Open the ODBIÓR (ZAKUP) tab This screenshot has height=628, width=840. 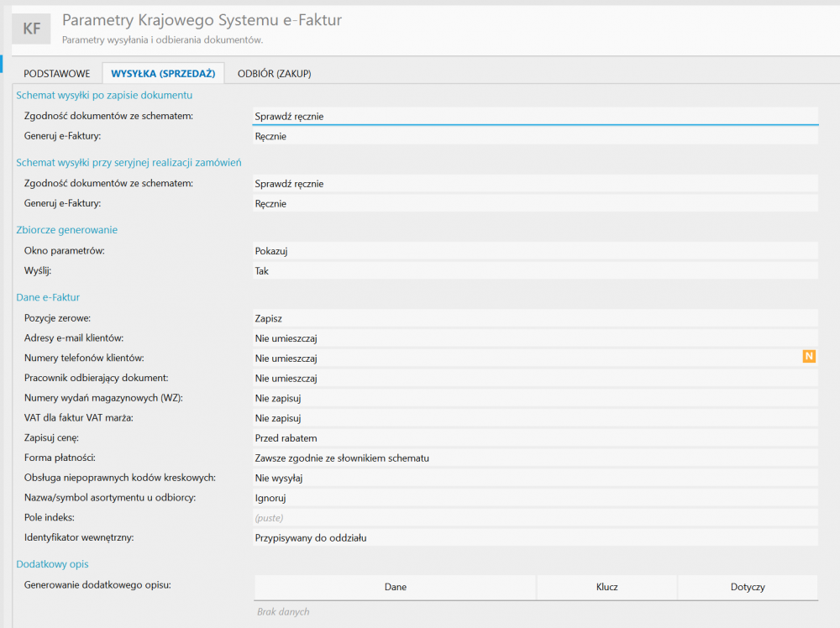[275, 73]
